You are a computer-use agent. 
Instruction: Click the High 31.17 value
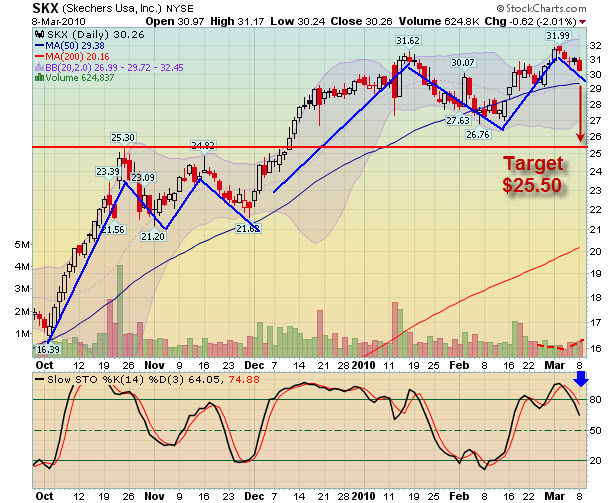pos(237,21)
